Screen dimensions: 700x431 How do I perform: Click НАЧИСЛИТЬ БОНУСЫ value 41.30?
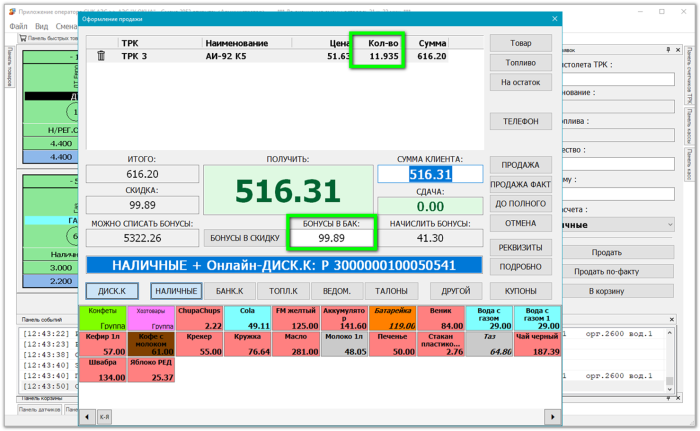430,238
